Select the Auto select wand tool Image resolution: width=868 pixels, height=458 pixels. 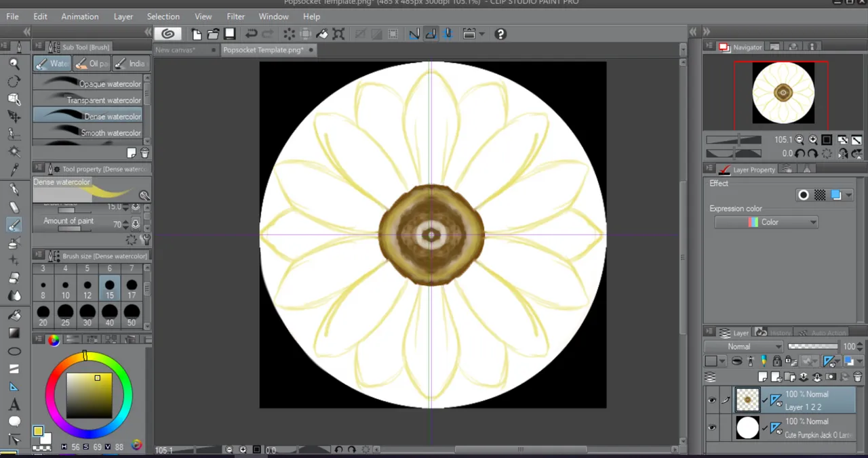click(14, 152)
